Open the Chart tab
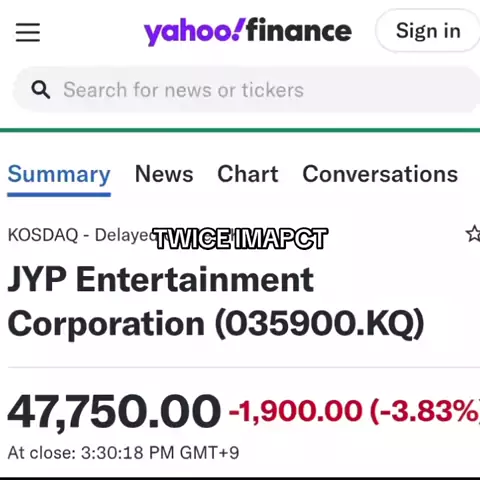480x480 pixels. tap(248, 174)
